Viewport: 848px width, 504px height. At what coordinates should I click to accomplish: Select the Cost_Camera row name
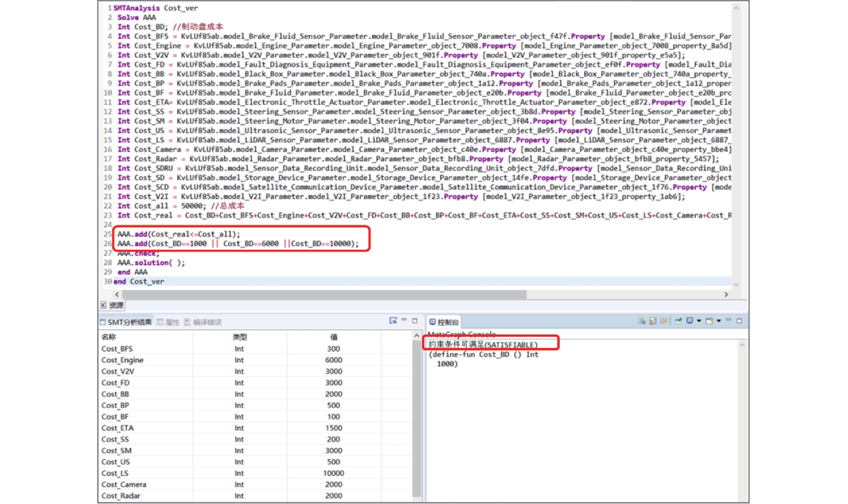[124, 485]
